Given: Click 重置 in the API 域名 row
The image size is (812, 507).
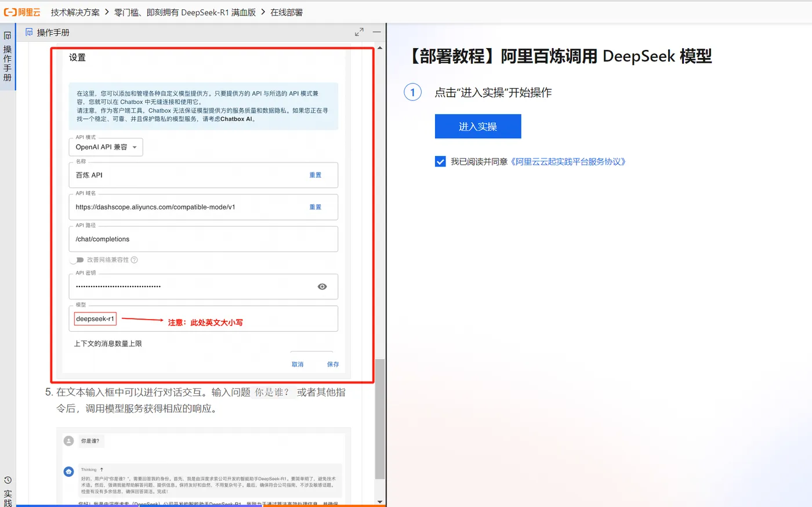Looking at the screenshot, I should coord(315,207).
